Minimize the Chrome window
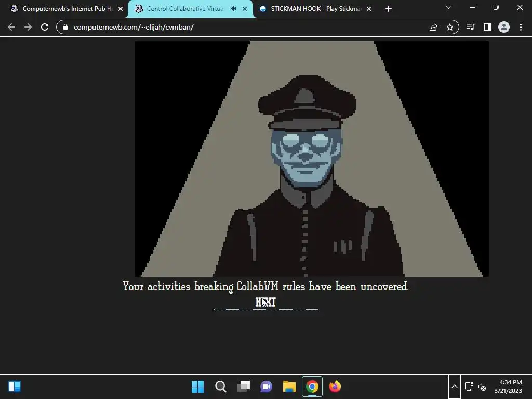The image size is (532, 399). (472, 7)
